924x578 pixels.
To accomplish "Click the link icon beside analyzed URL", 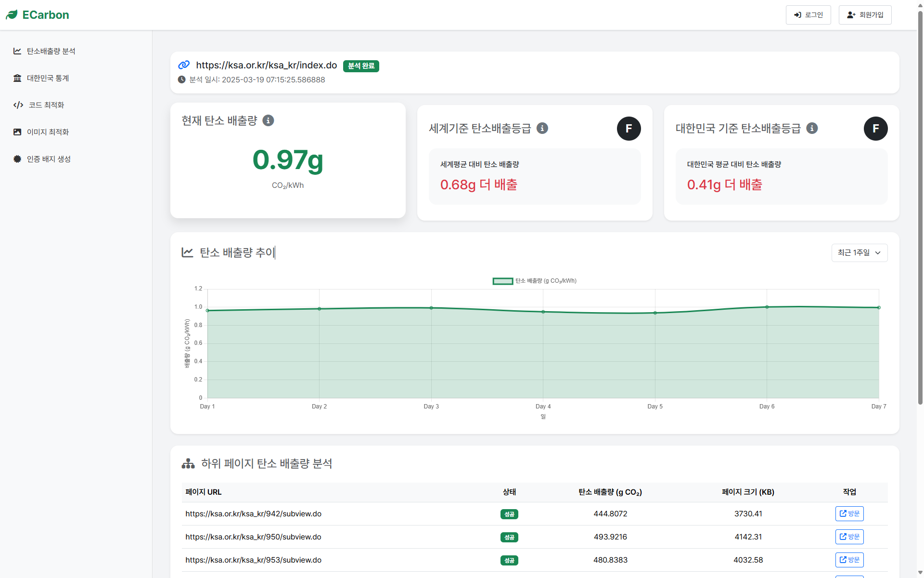I will 184,65.
